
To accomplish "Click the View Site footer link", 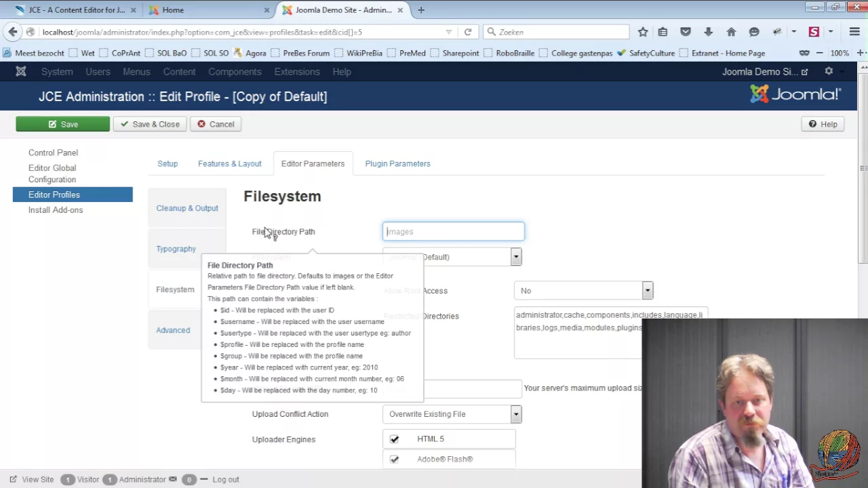I will pyautogui.click(x=37, y=479).
